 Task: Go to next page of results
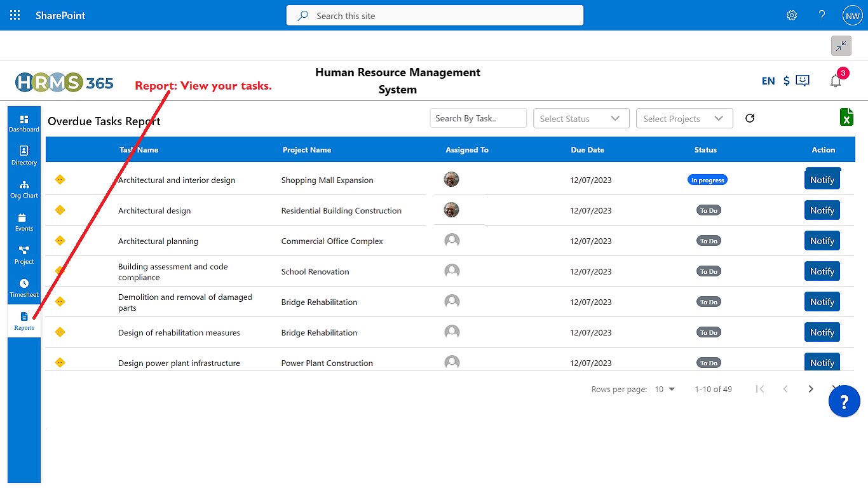[x=811, y=389]
